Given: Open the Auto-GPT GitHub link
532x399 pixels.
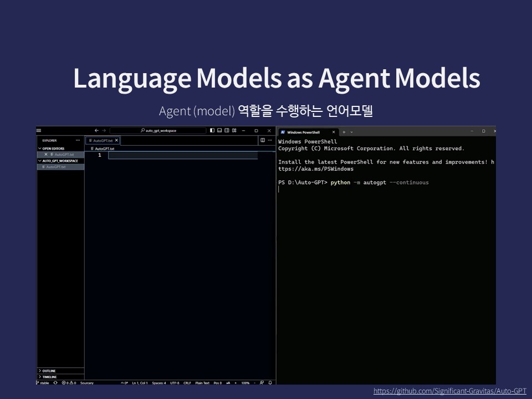Looking at the screenshot, I should [x=449, y=391].
